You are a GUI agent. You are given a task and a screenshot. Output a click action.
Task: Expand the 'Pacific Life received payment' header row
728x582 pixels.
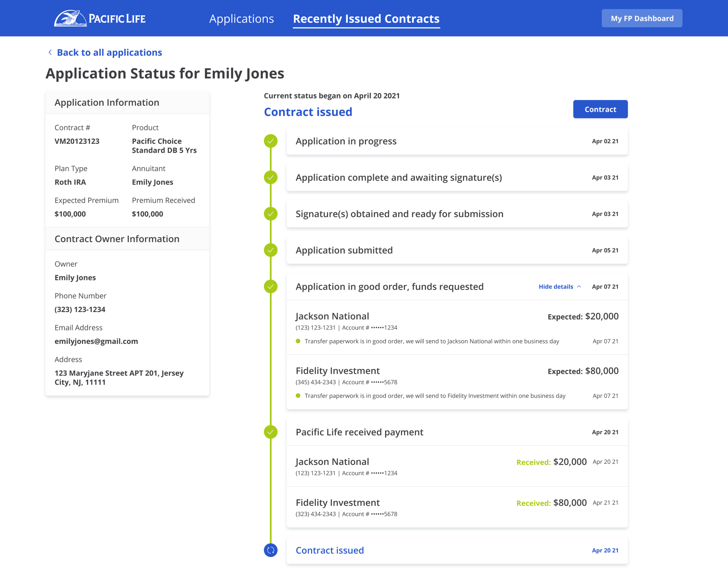(457, 432)
